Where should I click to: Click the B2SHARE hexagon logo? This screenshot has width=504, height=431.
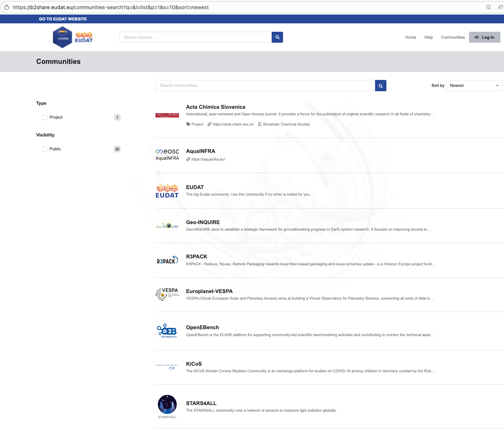62,37
